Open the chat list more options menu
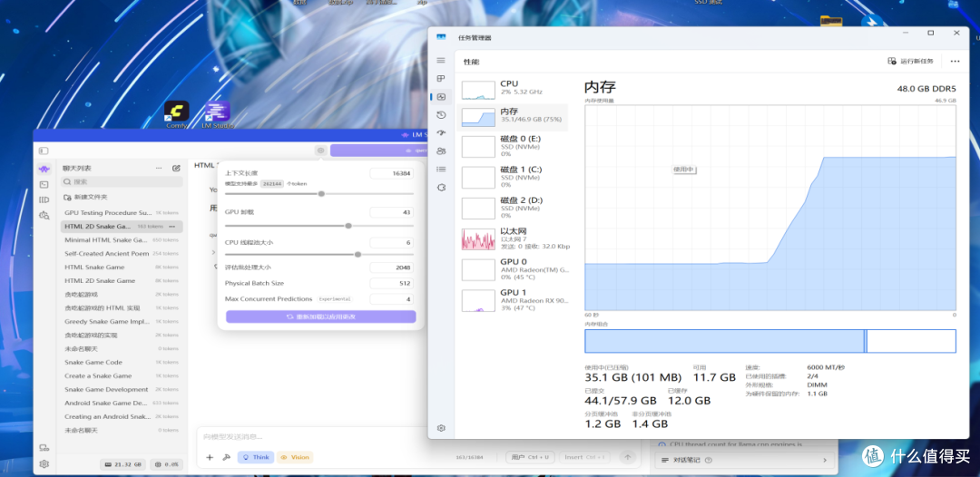 pos(159,168)
